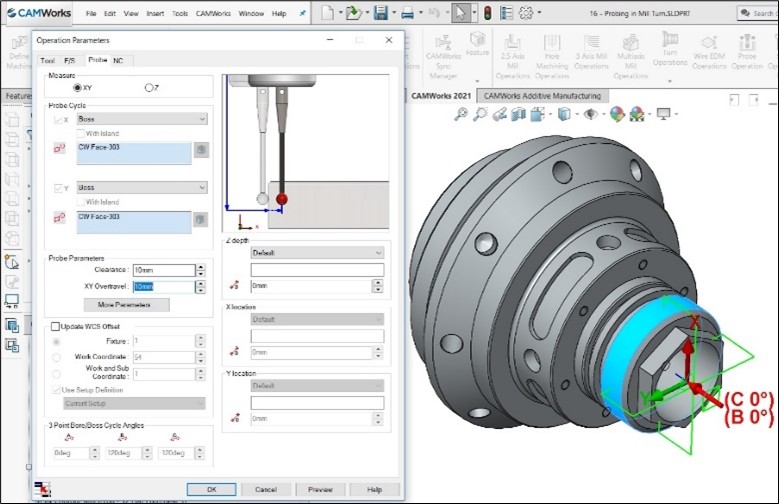Click the Edit Appearance color ball icon

coord(617,114)
